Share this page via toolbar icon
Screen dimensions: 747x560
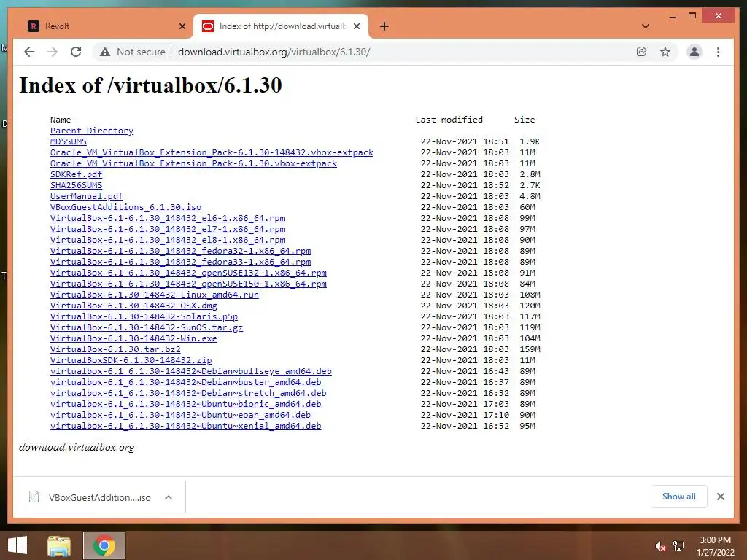tap(642, 52)
